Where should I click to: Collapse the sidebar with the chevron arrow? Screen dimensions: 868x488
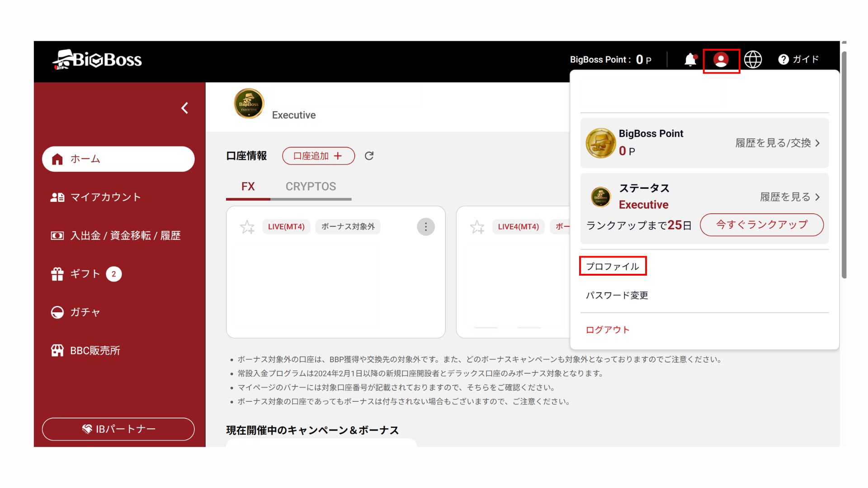click(x=184, y=108)
